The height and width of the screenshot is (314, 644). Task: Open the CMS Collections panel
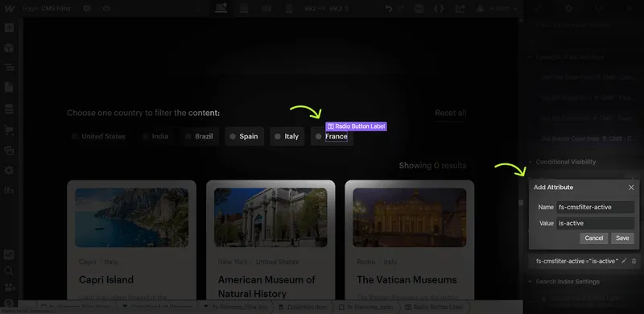point(9,109)
